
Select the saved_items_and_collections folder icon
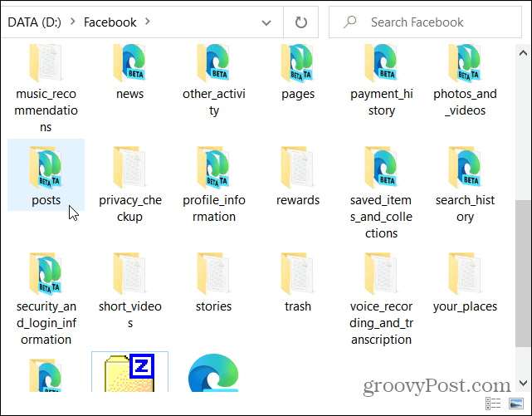381,168
